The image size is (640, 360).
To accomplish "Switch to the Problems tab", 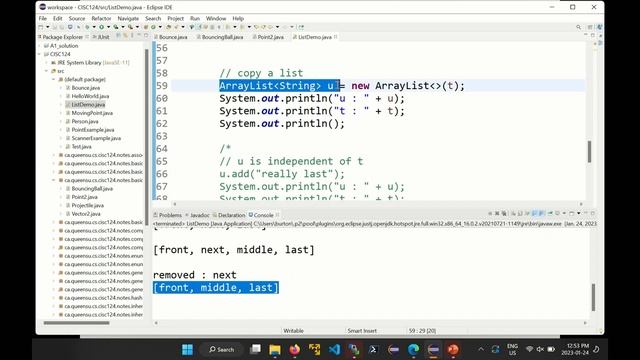I will [x=167, y=215].
